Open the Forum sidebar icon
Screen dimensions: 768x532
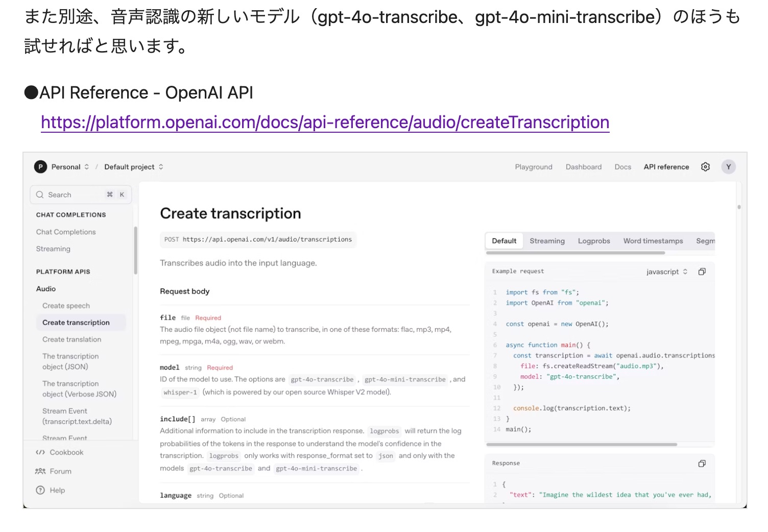tap(41, 471)
